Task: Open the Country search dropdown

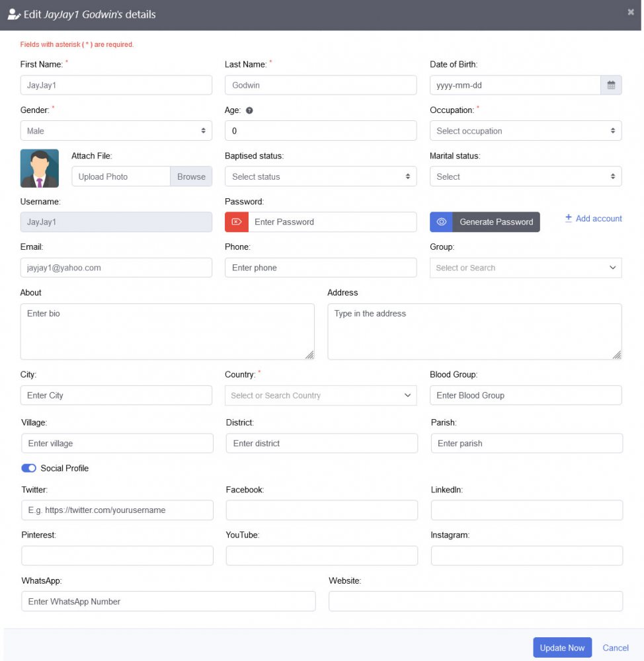Action: pos(321,395)
